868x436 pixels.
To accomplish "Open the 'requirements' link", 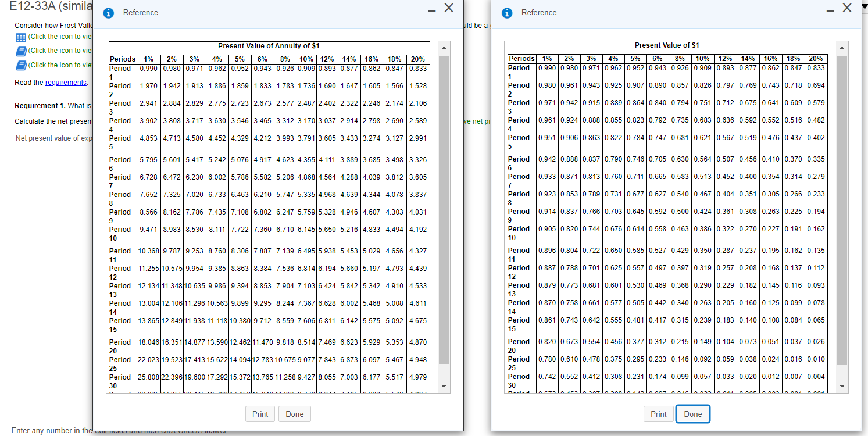I will coord(66,83).
